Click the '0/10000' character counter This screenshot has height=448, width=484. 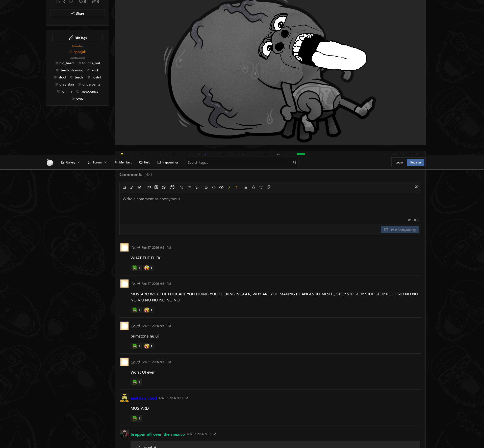[414, 220]
